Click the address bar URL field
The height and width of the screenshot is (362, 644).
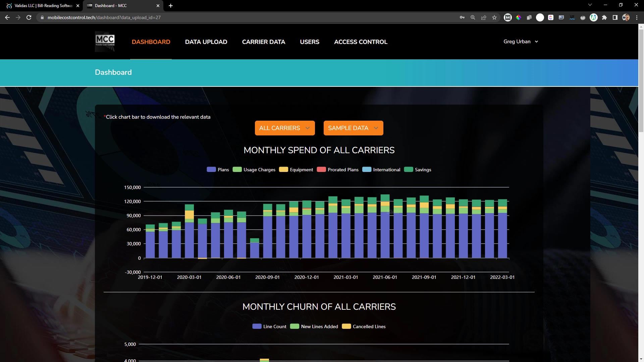pos(248,17)
